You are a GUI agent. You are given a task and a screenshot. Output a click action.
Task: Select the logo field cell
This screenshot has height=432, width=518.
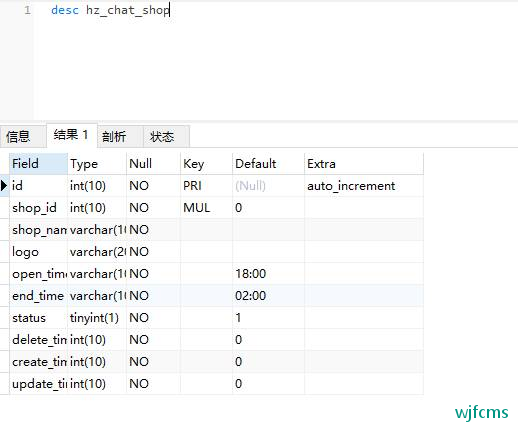point(38,252)
